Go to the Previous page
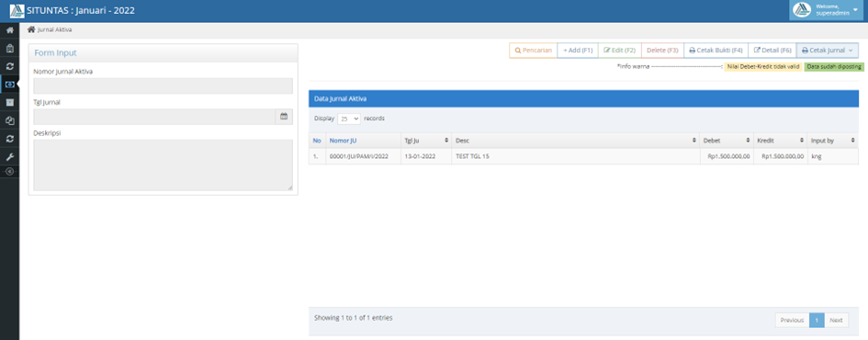Screen dimensions: 868x340 [x=792, y=320]
